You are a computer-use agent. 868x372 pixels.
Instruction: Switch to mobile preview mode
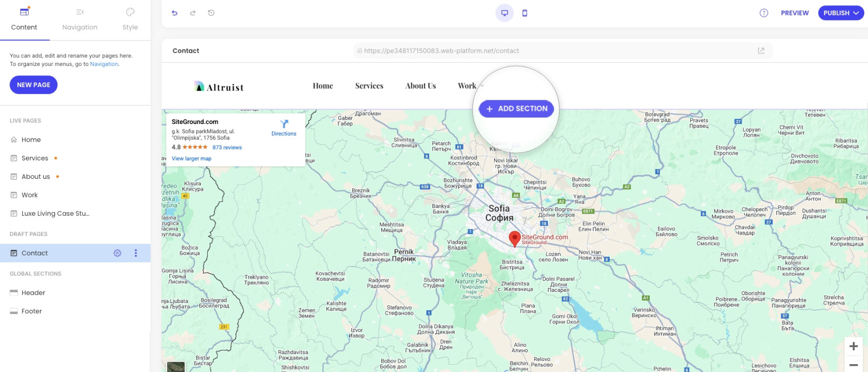[525, 13]
